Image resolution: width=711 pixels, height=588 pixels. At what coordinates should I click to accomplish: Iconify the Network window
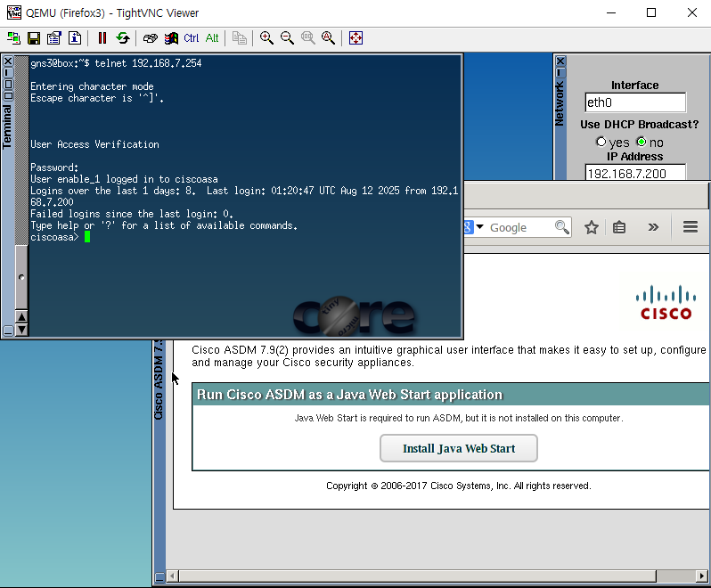560,72
